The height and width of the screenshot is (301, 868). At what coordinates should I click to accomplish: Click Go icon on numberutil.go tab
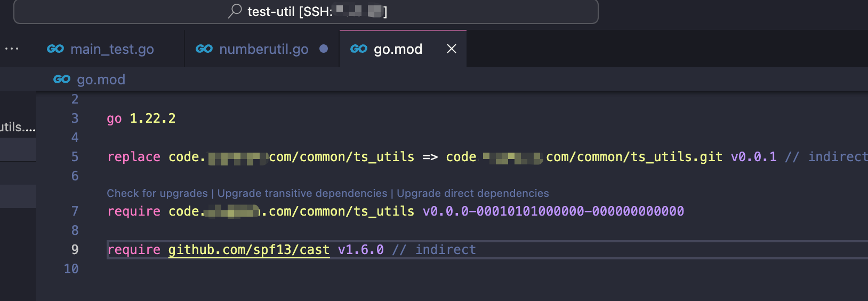[204, 49]
